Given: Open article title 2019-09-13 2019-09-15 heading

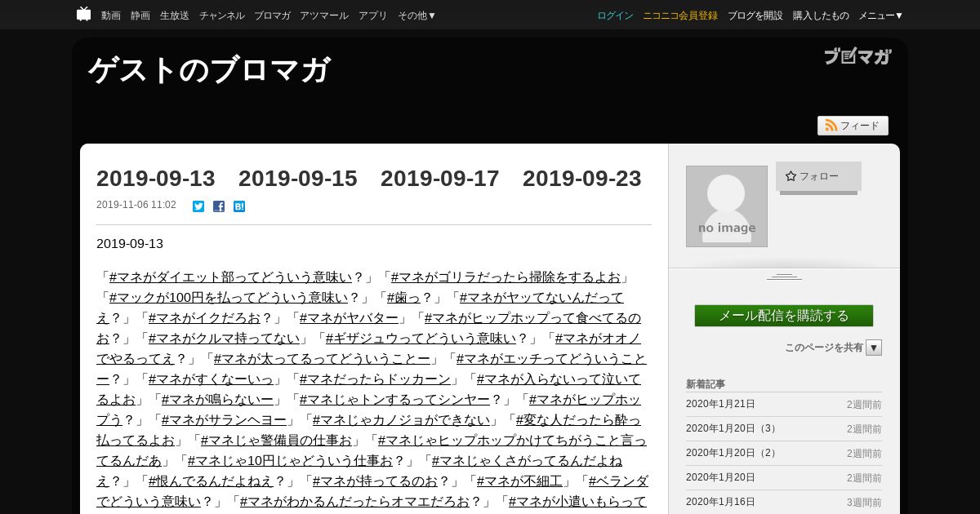Looking at the screenshot, I should pos(369,178).
